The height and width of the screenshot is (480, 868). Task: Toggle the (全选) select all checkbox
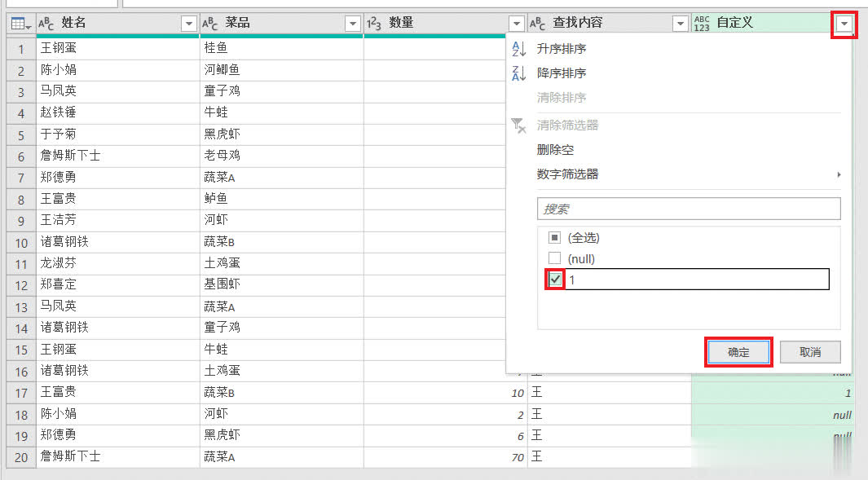point(555,238)
